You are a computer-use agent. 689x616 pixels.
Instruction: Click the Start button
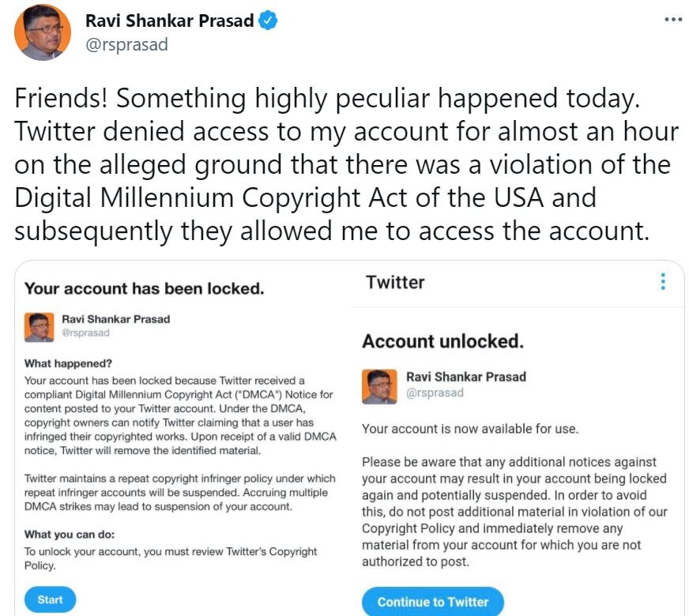click(x=50, y=599)
